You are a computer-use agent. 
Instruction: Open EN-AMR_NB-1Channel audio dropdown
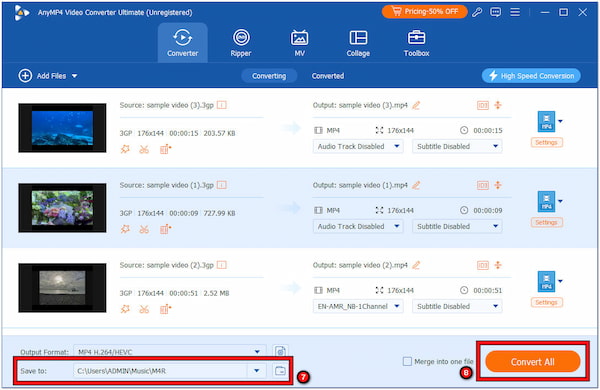tap(358, 306)
